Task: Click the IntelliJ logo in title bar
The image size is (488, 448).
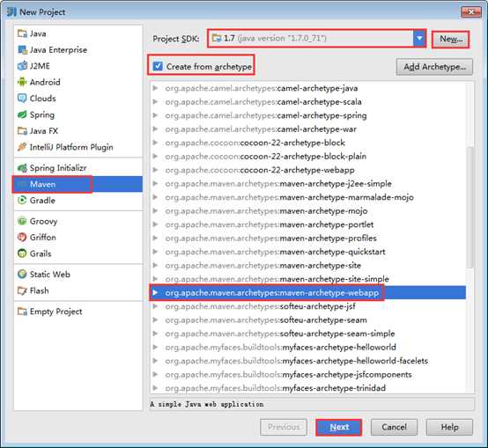Action: tap(11, 11)
